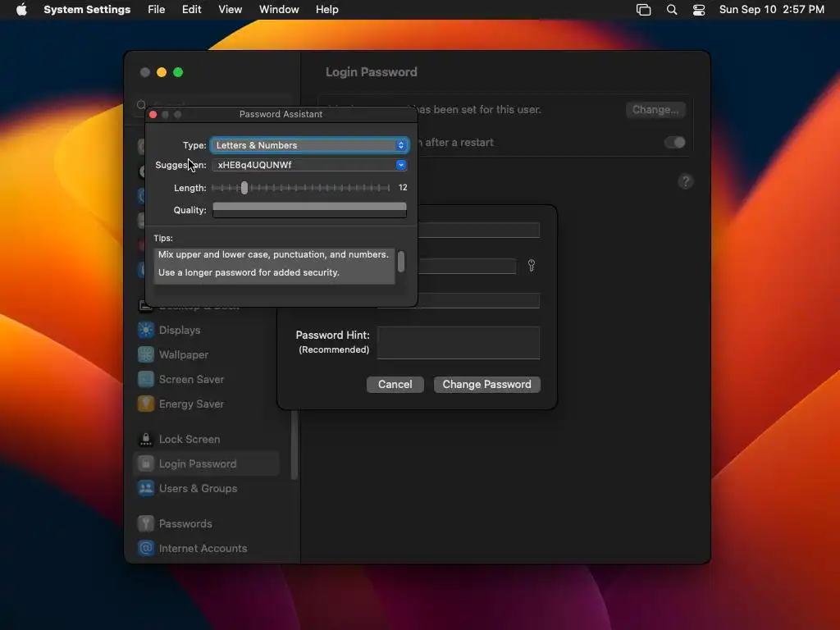This screenshot has height=630, width=840.
Task: Open the Help menu
Action: [x=326, y=10]
